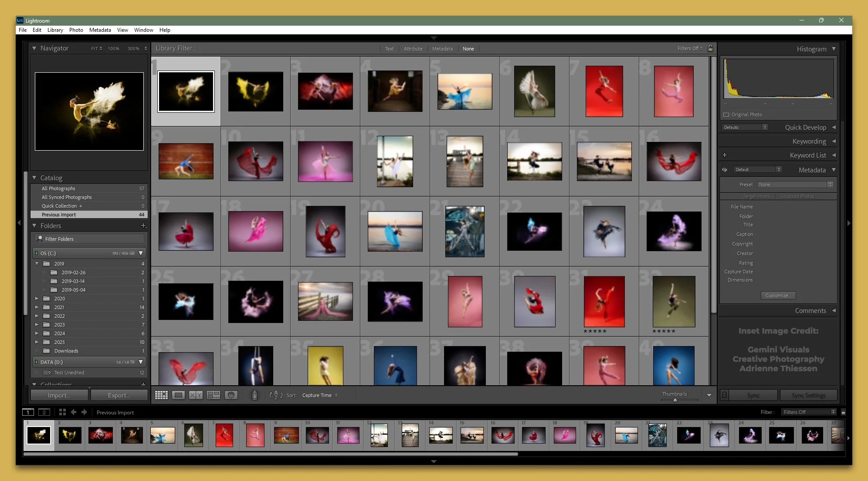Image resolution: width=868 pixels, height=481 pixels.
Task: Select thumbnail number 5 in grid
Action: coord(465,91)
